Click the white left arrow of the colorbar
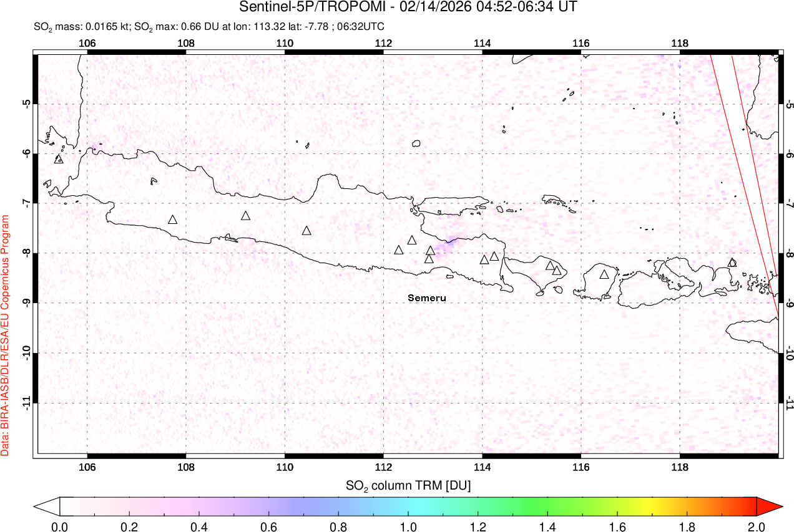The height and width of the screenshot is (532, 794). (x=47, y=506)
